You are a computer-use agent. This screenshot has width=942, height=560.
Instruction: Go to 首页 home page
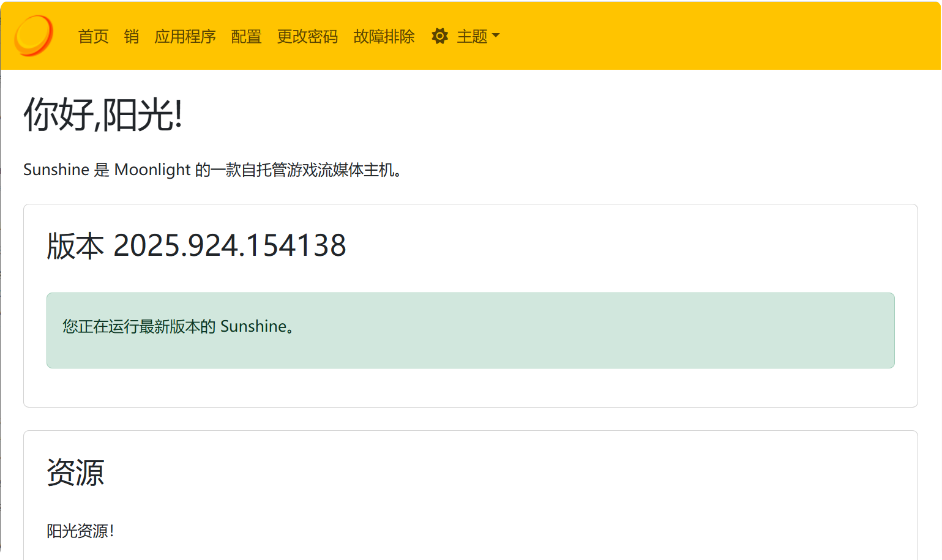92,37
